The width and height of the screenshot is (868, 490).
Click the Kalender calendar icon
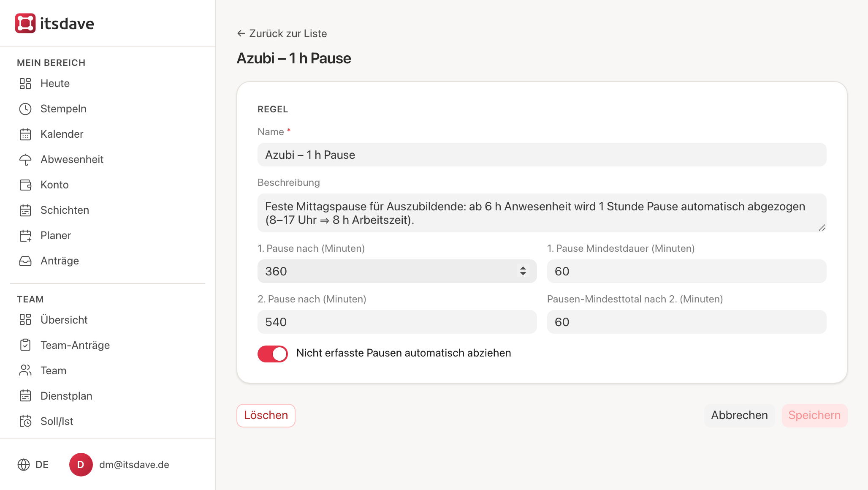[25, 134]
